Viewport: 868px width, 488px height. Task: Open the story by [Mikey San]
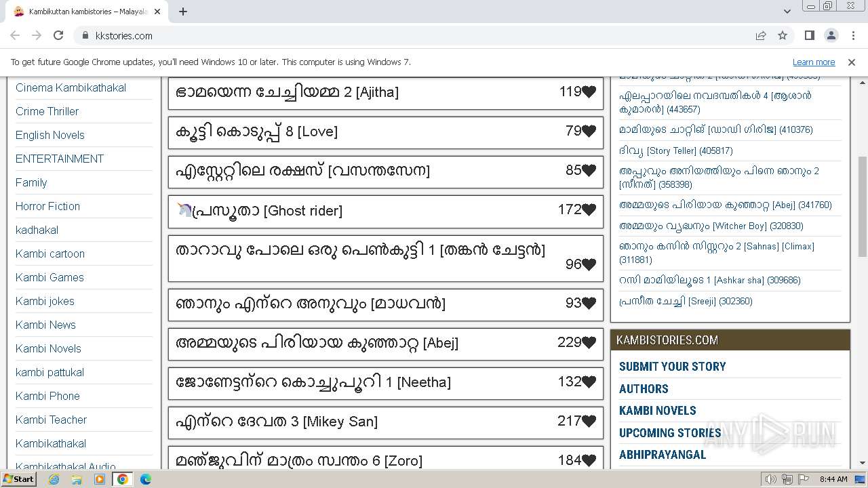pyautogui.click(x=276, y=422)
